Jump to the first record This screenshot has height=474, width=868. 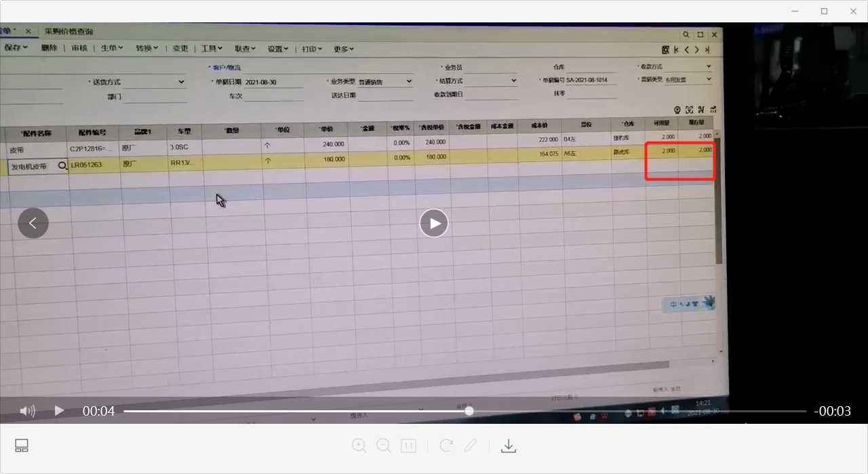pyautogui.click(x=677, y=50)
